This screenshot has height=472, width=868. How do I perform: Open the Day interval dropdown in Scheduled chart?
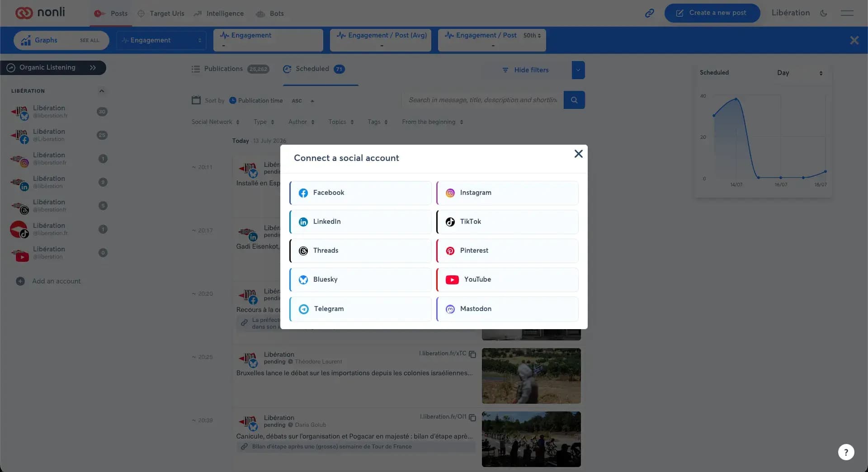[799, 73]
